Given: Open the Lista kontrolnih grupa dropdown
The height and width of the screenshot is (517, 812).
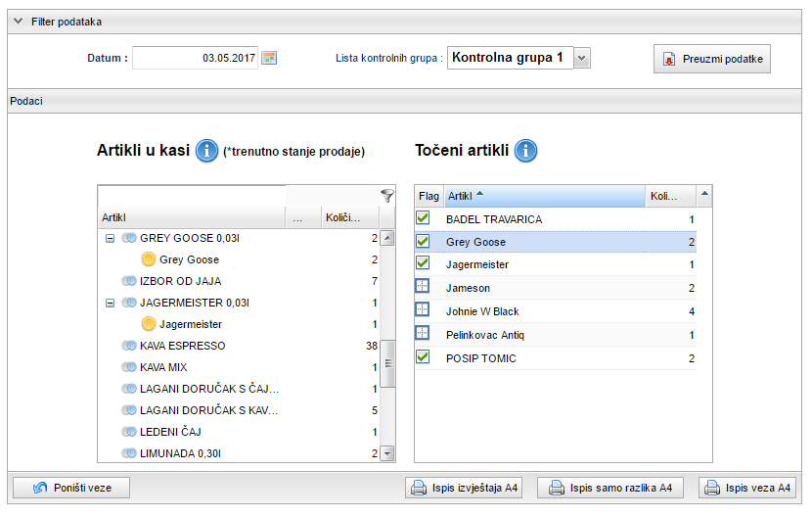Looking at the screenshot, I should point(582,59).
